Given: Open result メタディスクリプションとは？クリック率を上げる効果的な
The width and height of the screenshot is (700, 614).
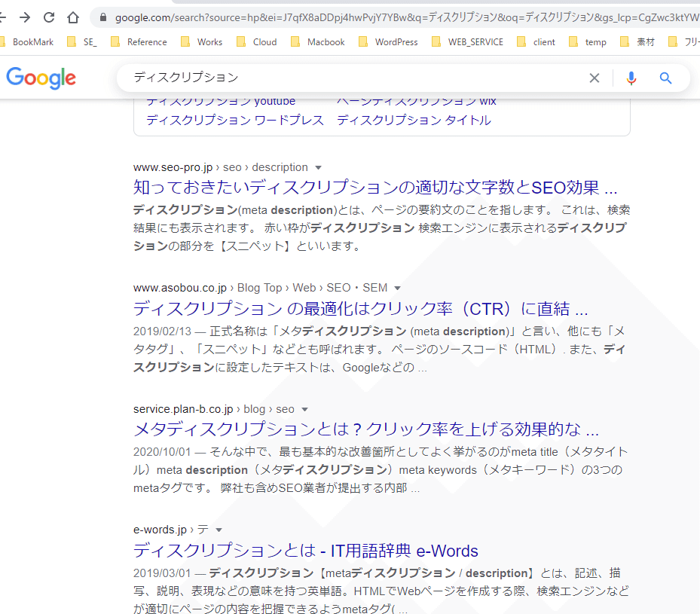Looking at the screenshot, I should [366, 429].
